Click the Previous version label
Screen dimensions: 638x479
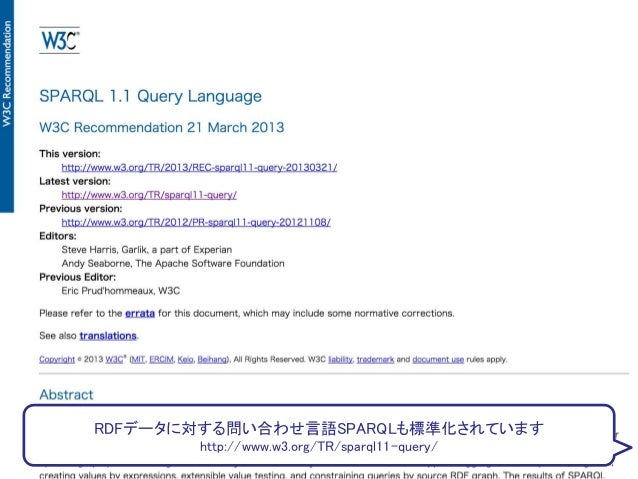tap(81, 208)
